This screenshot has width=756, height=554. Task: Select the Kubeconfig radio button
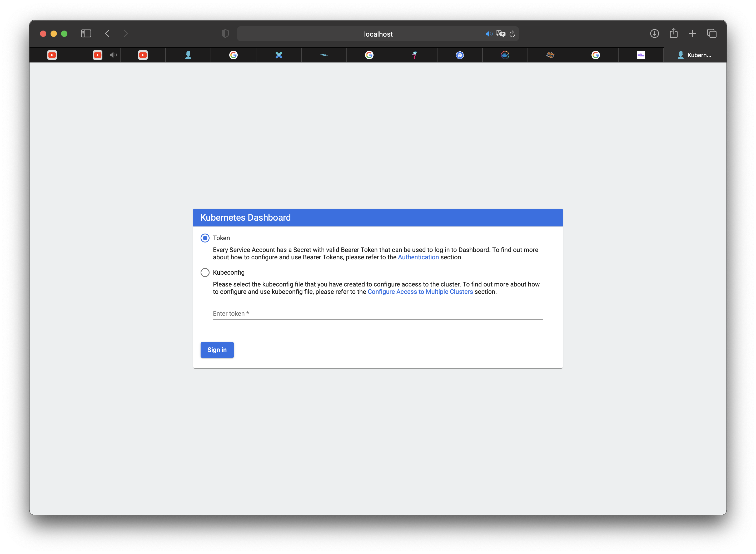coord(205,273)
